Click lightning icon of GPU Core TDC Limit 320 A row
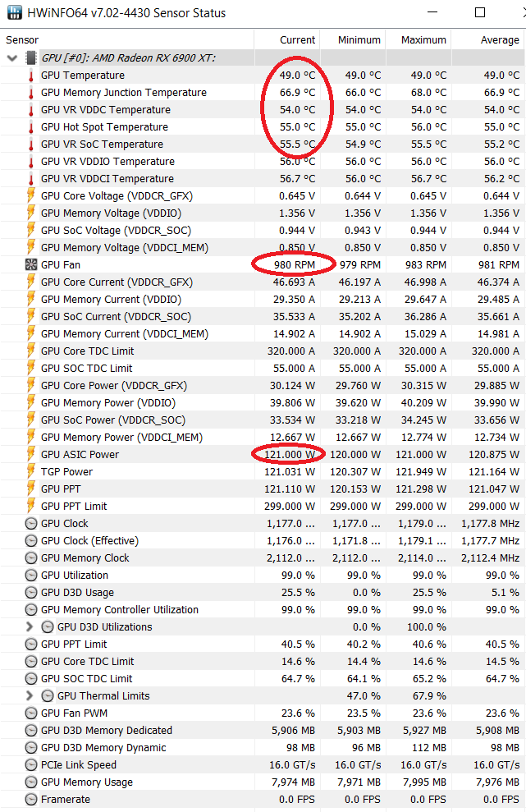The image size is (526, 812). [x=31, y=351]
